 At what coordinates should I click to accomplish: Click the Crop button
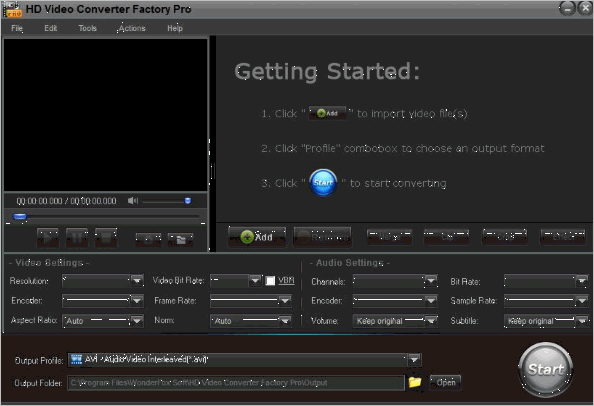point(505,237)
